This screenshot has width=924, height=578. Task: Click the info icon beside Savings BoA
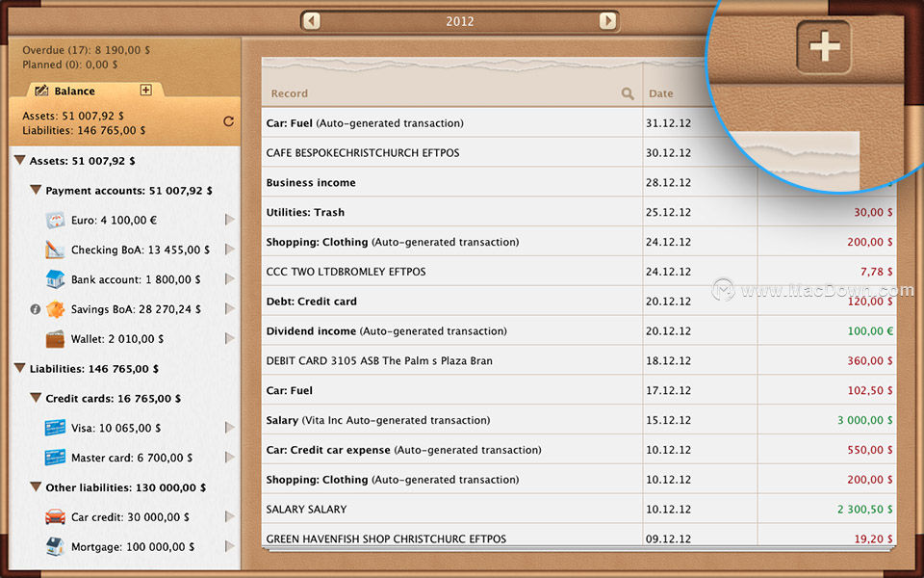(x=36, y=309)
